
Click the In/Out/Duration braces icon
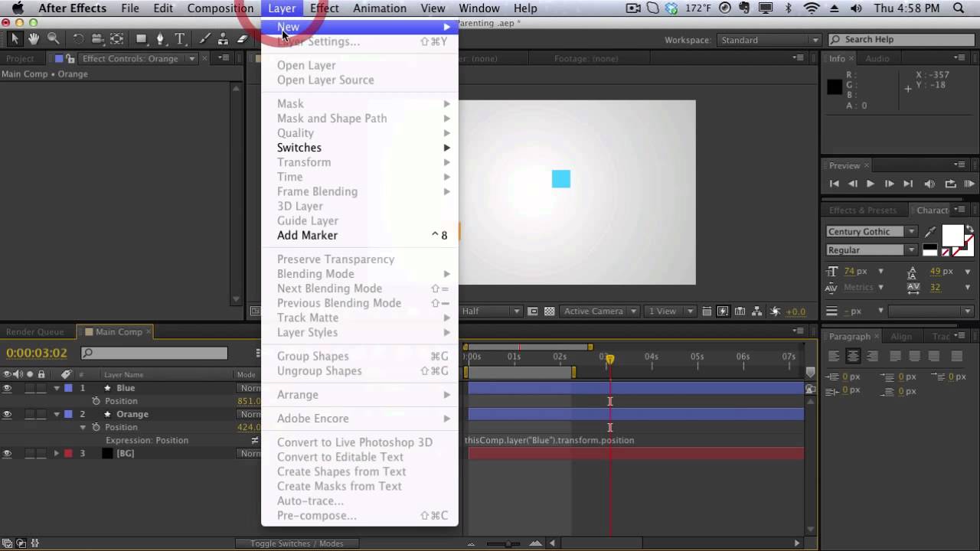[x=34, y=543]
